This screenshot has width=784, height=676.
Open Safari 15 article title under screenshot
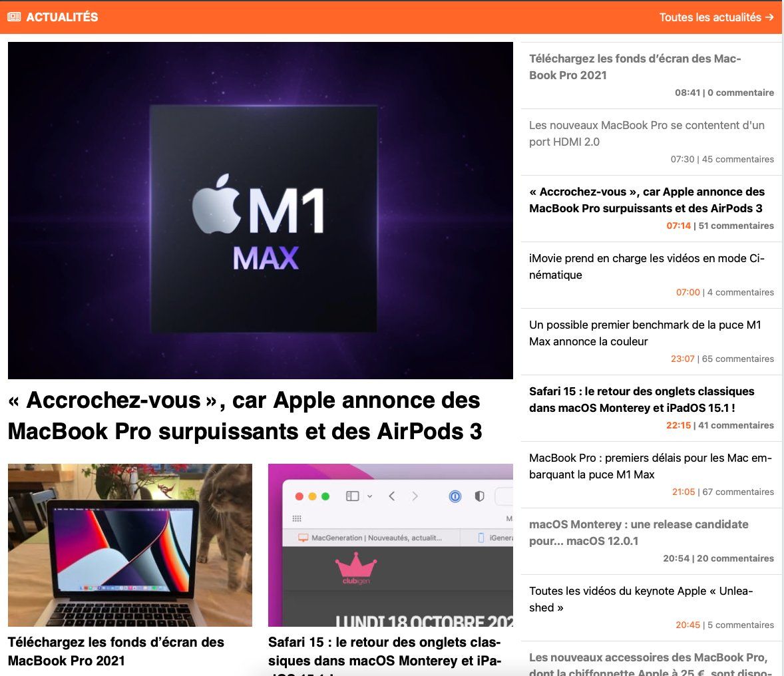[x=384, y=651]
